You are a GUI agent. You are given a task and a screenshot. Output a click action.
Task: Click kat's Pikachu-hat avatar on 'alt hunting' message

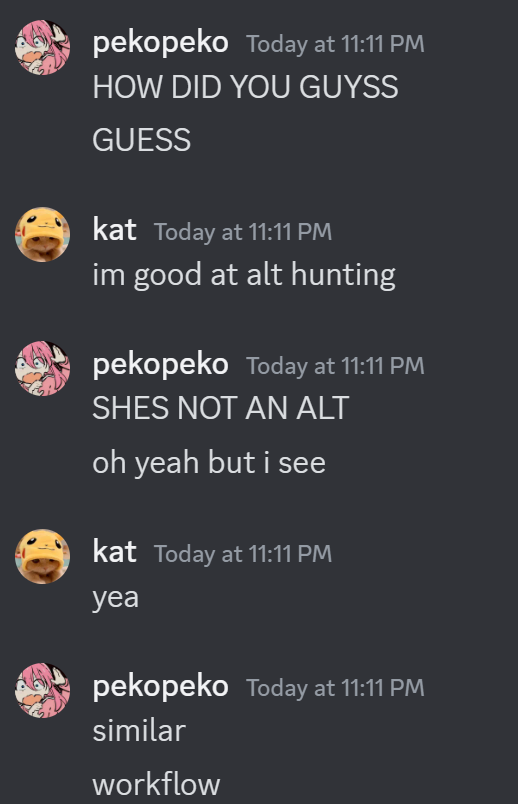tap(43, 235)
